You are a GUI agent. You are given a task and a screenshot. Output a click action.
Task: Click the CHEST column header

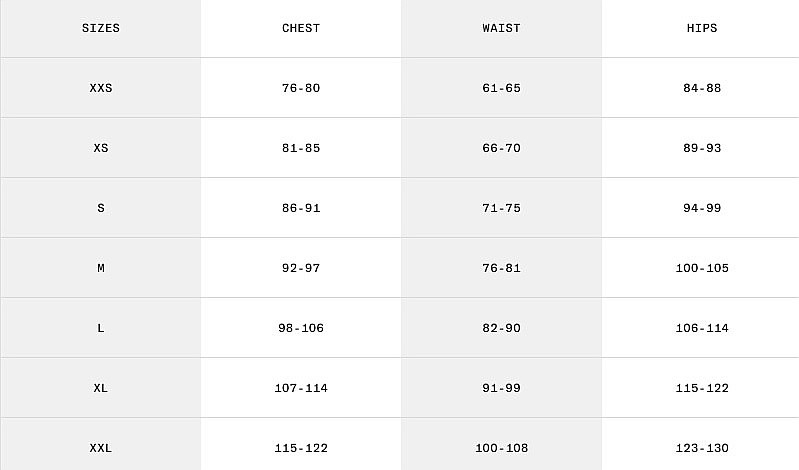click(x=301, y=28)
